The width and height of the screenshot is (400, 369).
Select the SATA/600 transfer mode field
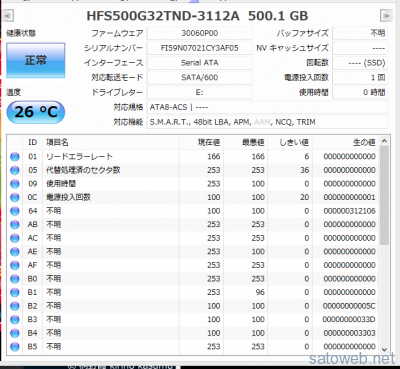tap(199, 78)
